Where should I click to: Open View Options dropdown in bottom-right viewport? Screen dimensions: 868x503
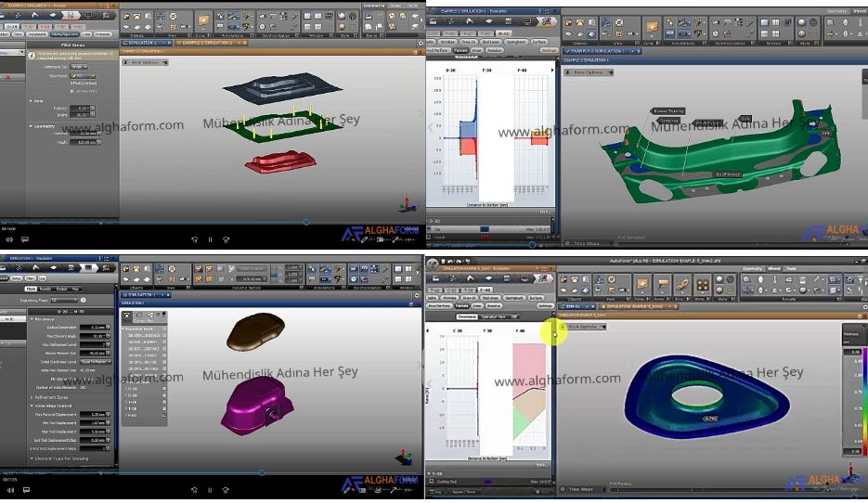click(x=584, y=327)
